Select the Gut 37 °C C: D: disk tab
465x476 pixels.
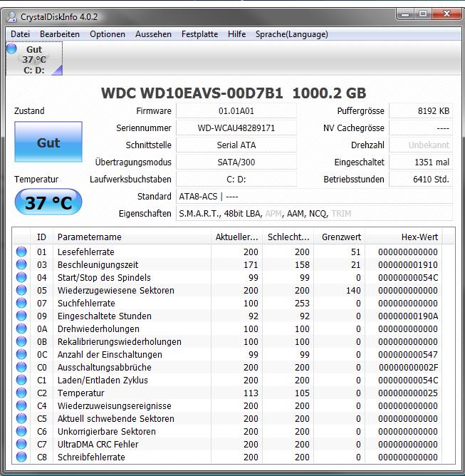(34, 59)
